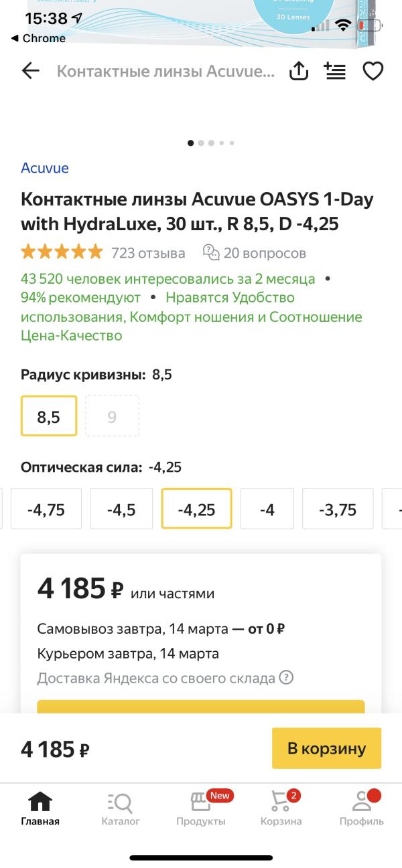Go to the Профиль tab
The width and height of the screenshot is (402, 868).
pyautogui.click(x=362, y=808)
